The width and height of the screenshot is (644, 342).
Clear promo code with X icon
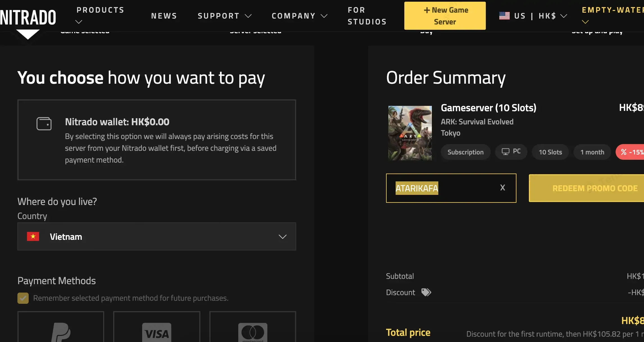click(502, 188)
